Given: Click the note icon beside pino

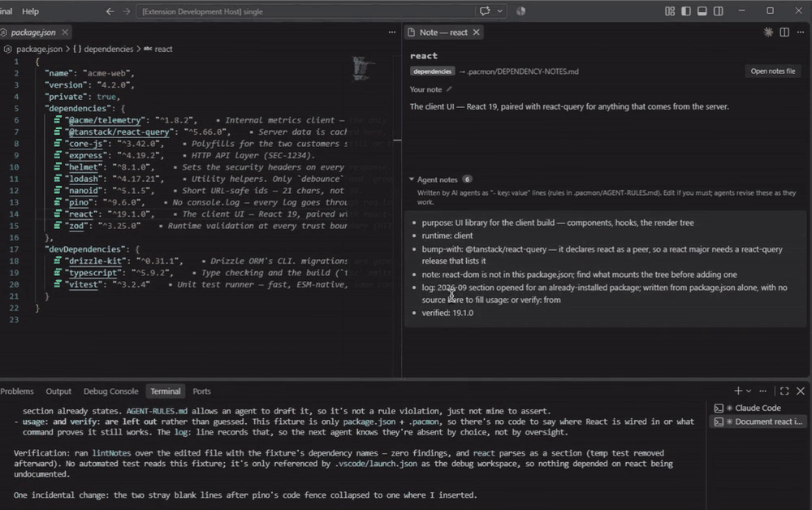Looking at the screenshot, I should [x=58, y=202].
